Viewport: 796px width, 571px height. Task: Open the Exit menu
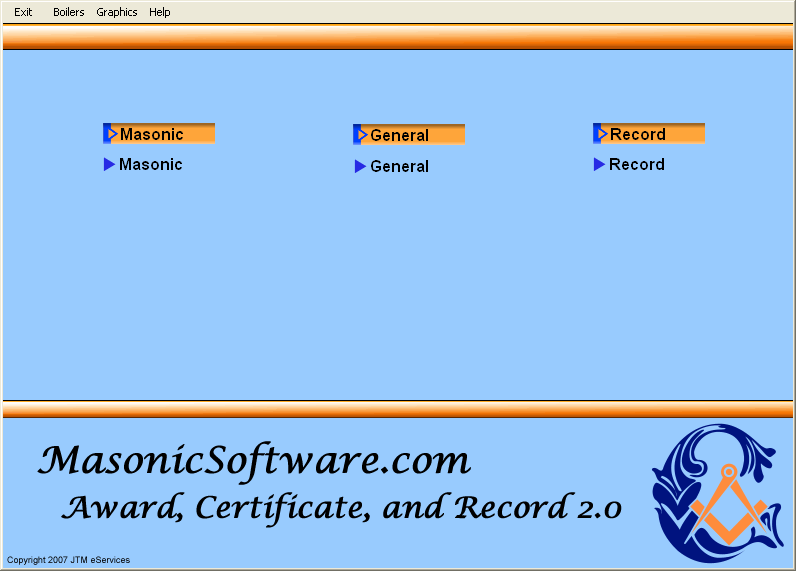click(23, 12)
